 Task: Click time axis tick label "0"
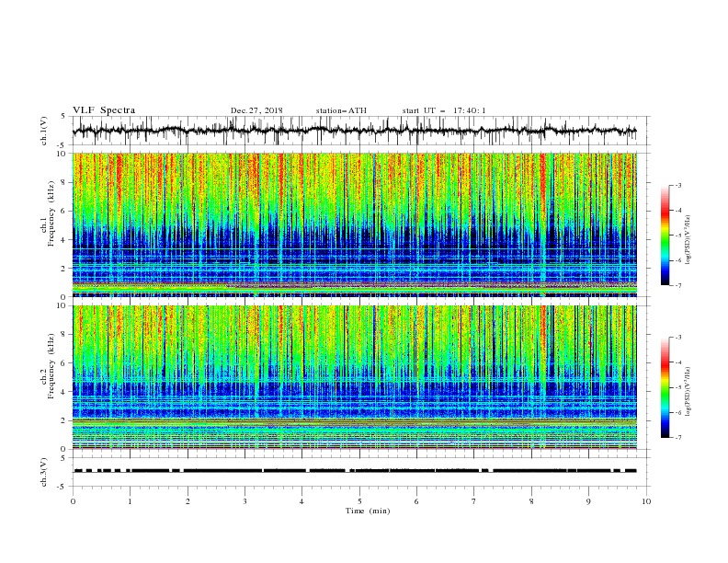click(x=73, y=501)
